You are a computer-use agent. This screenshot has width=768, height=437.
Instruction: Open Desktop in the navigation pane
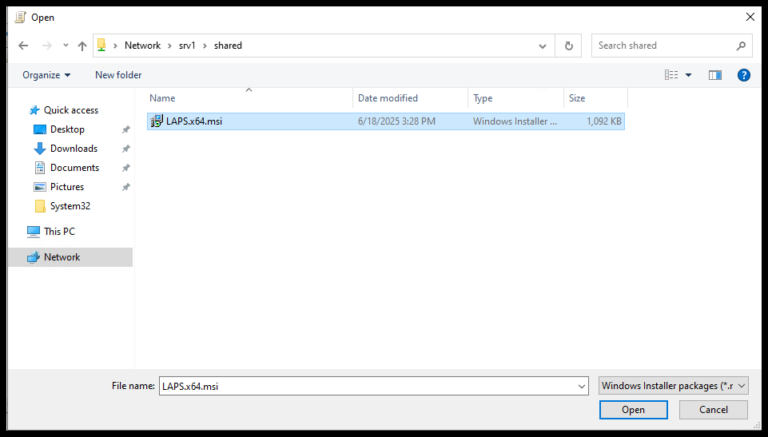[x=67, y=129]
